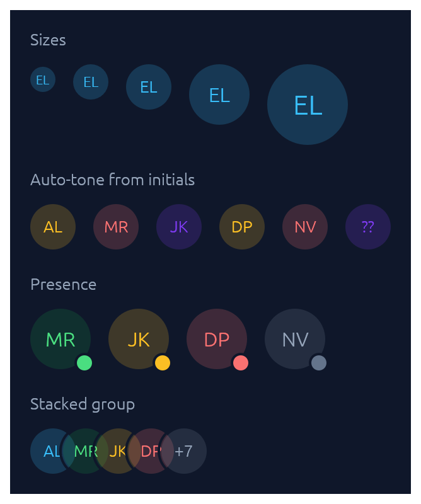Select the DP auto-tone avatar
The image size is (421, 504).
coord(242,227)
